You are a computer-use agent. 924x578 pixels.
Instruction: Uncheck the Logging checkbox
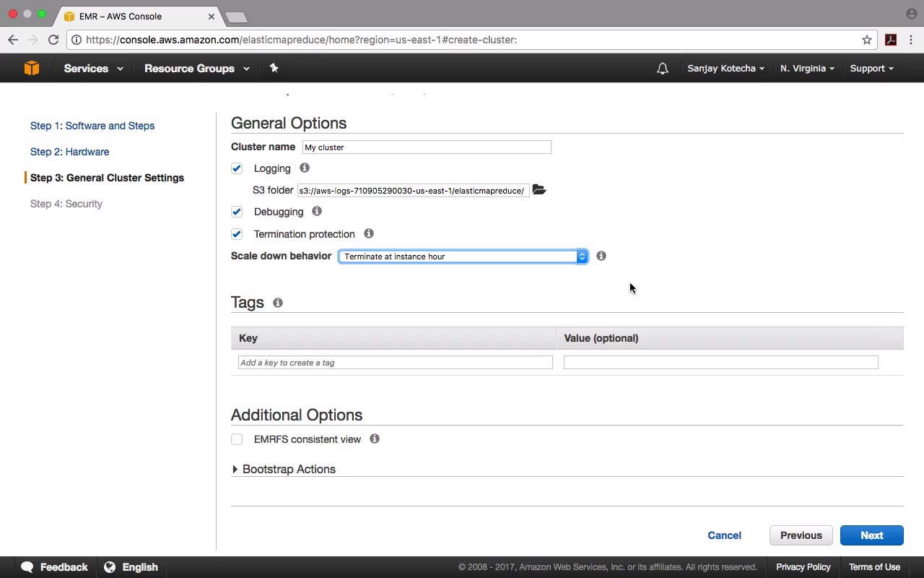tap(237, 168)
